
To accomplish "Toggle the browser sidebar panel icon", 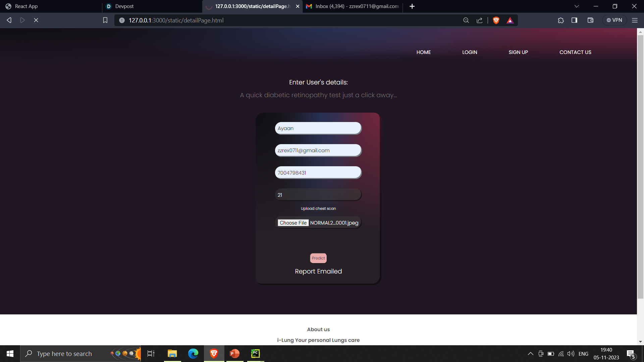I will [574, 20].
